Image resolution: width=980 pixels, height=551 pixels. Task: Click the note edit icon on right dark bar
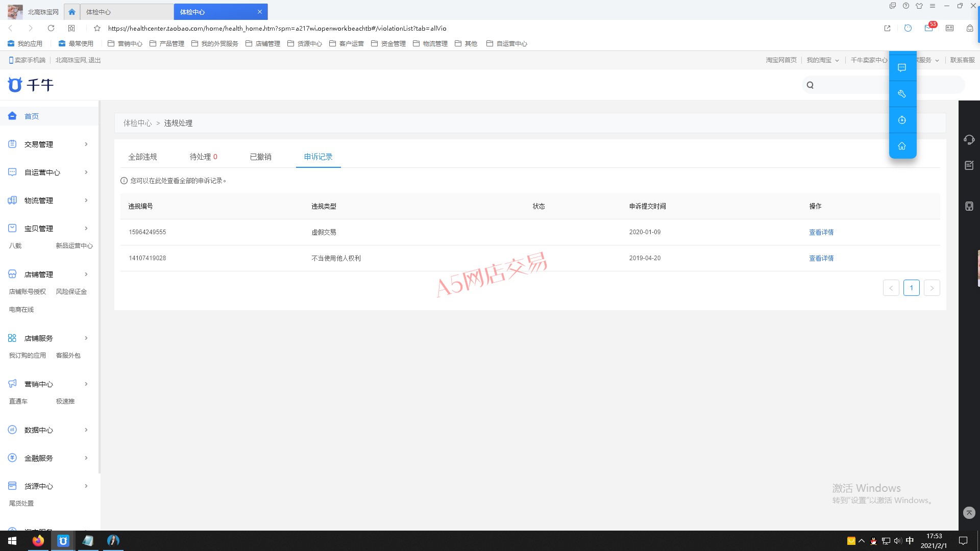(969, 165)
